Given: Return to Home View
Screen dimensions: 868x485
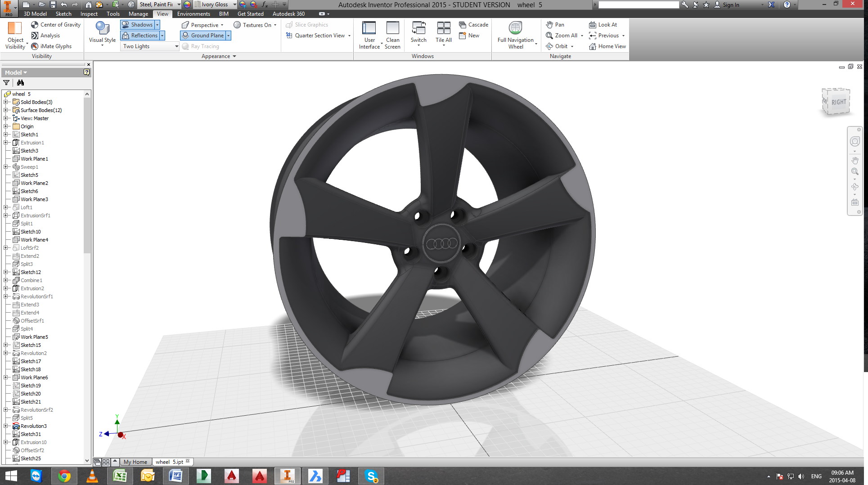Looking at the screenshot, I should pyautogui.click(x=607, y=46).
